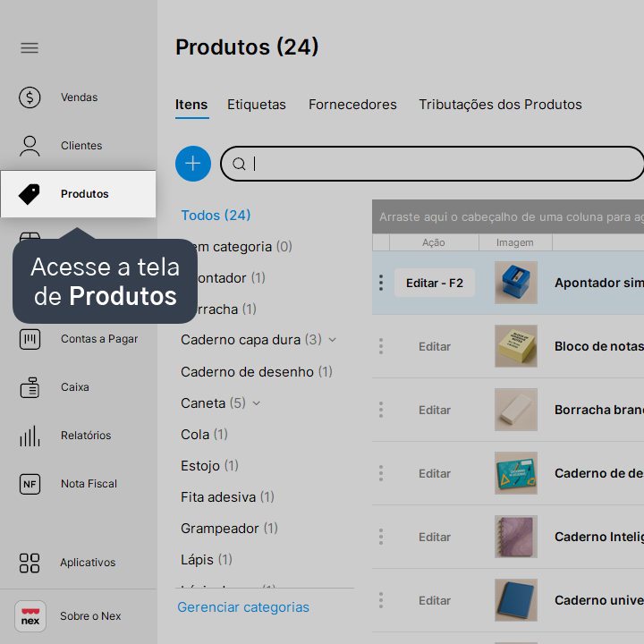Click the Apontador product thumbnail

(516, 283)
